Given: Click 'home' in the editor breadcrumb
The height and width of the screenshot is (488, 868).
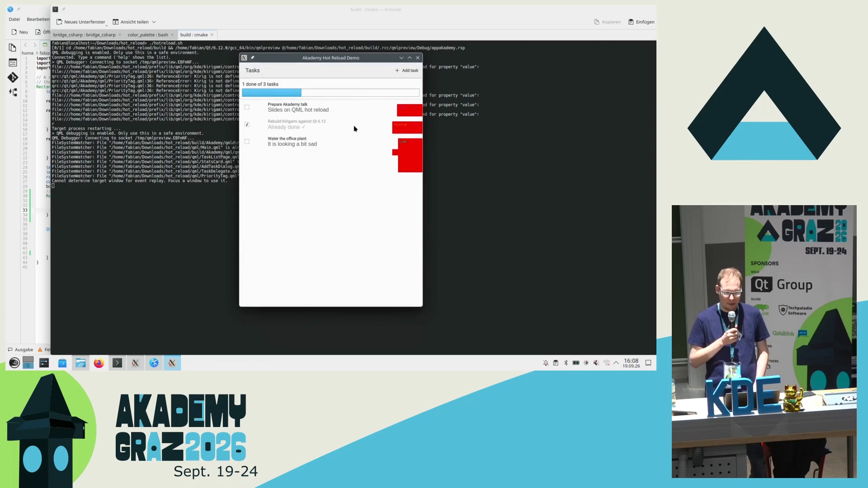Looking at the screenshot, I should [28, 53].
